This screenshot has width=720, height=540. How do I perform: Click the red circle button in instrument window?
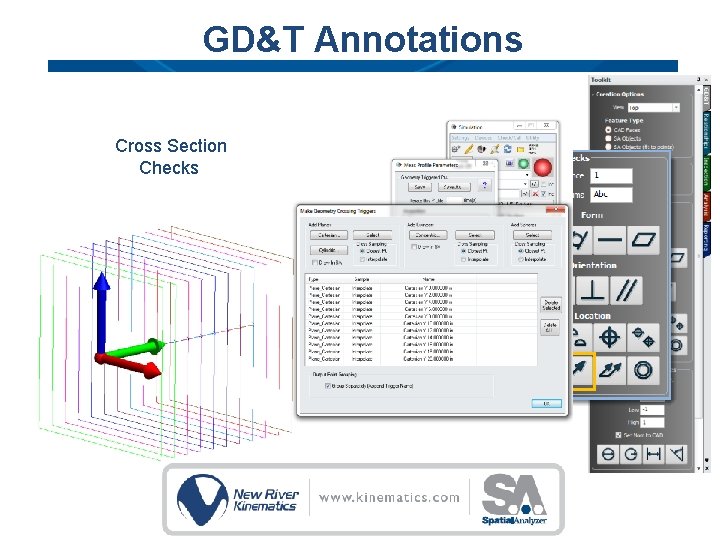coord(542,167)
